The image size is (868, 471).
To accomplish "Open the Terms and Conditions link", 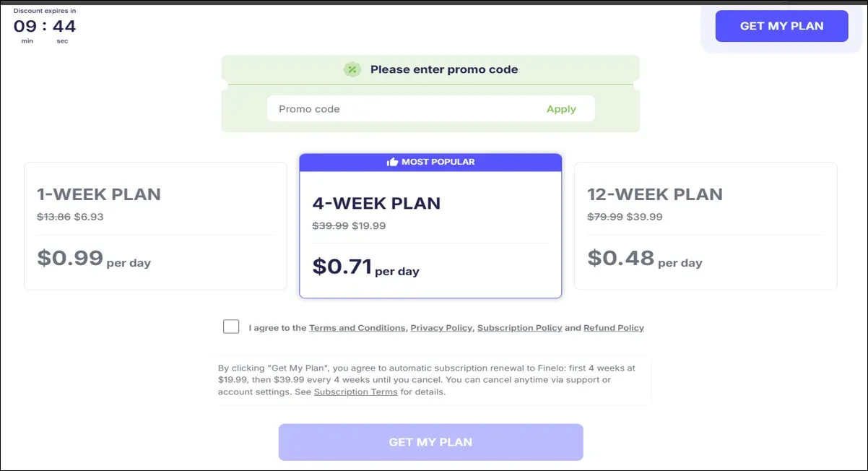I will pyautogui.click(x=357, y=327).
